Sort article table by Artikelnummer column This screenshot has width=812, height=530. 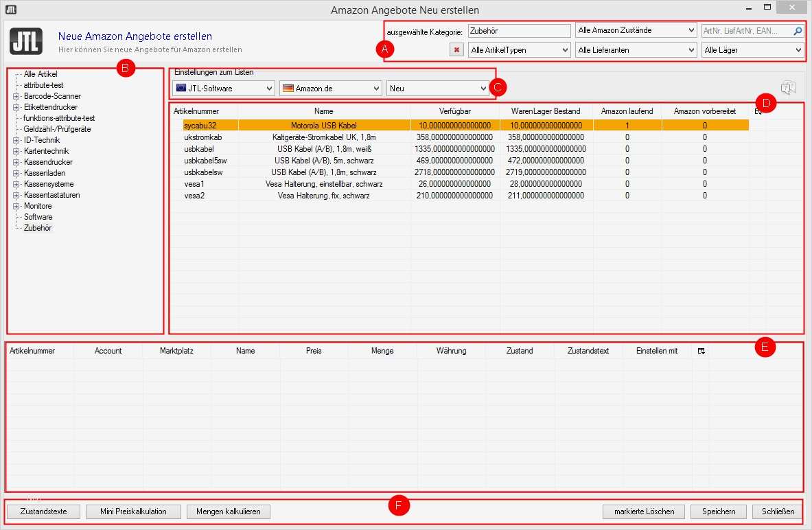coord(196,111)
